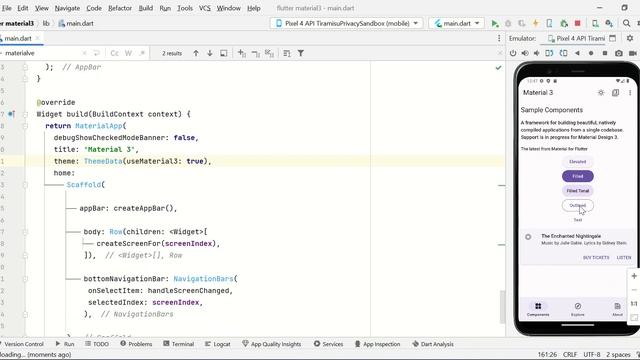Click the Filled button in the emulator
The image size is (640, 360).
point(578,176)
